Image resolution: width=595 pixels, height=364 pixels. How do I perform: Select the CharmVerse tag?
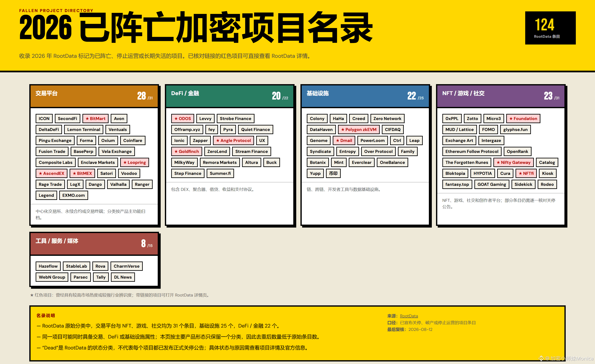(127, 266)
